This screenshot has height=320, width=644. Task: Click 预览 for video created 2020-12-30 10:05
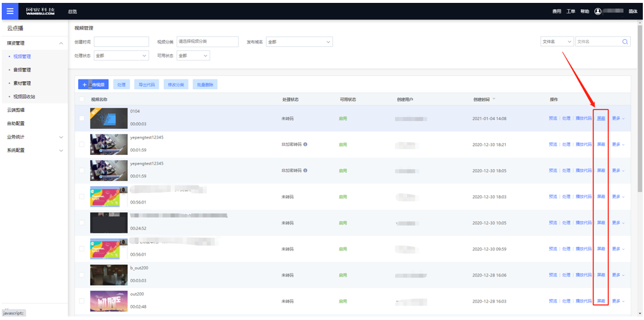553,223
